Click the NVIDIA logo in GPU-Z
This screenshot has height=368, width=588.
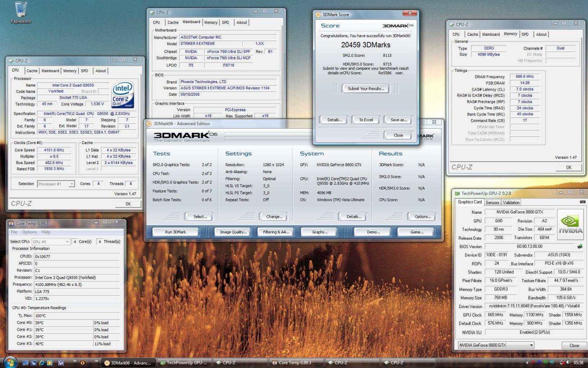570,224
